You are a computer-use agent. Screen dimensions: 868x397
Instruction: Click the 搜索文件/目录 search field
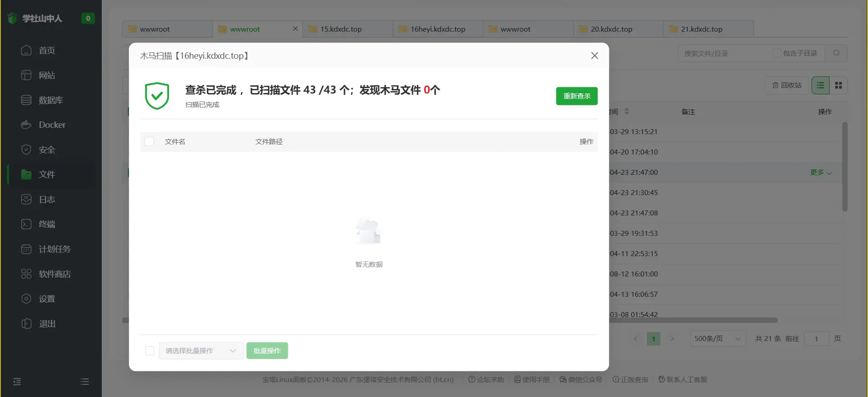point(726,53)
